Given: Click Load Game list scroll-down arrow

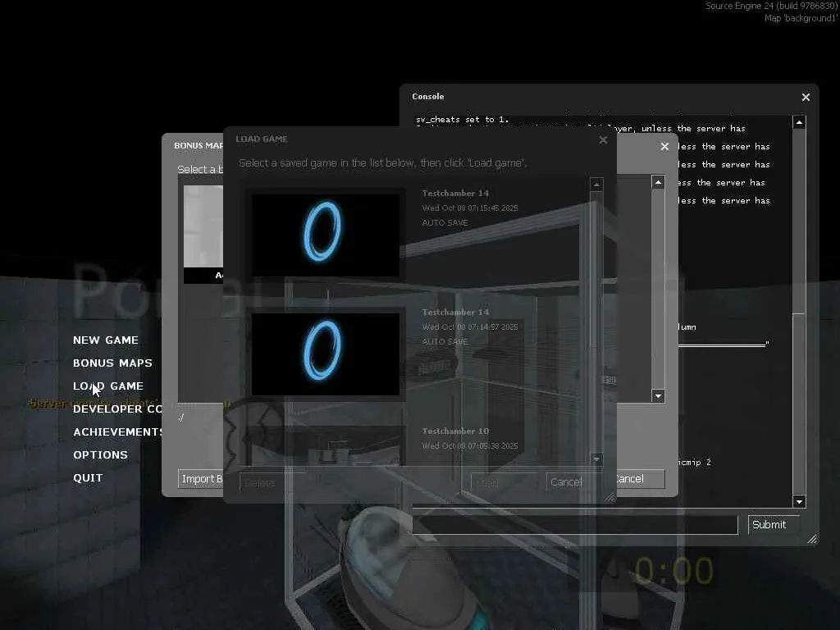Looking at the screenshot, I should (x=596, y=459).
